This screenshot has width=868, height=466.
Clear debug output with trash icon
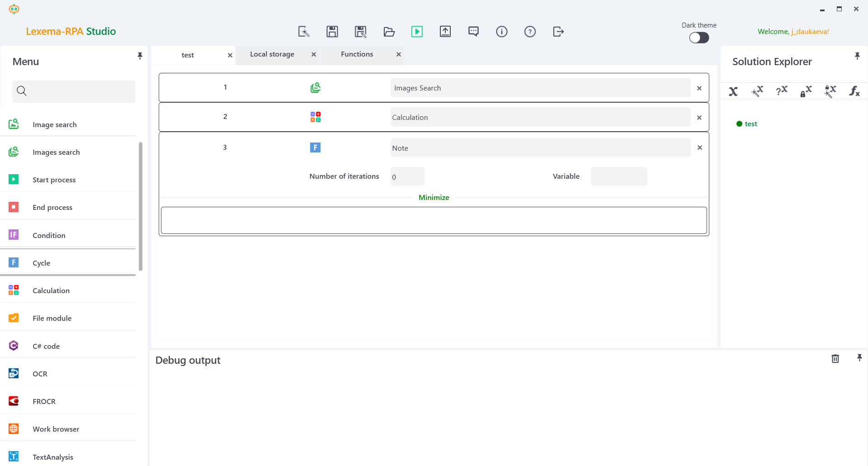[x=835, y=359]
